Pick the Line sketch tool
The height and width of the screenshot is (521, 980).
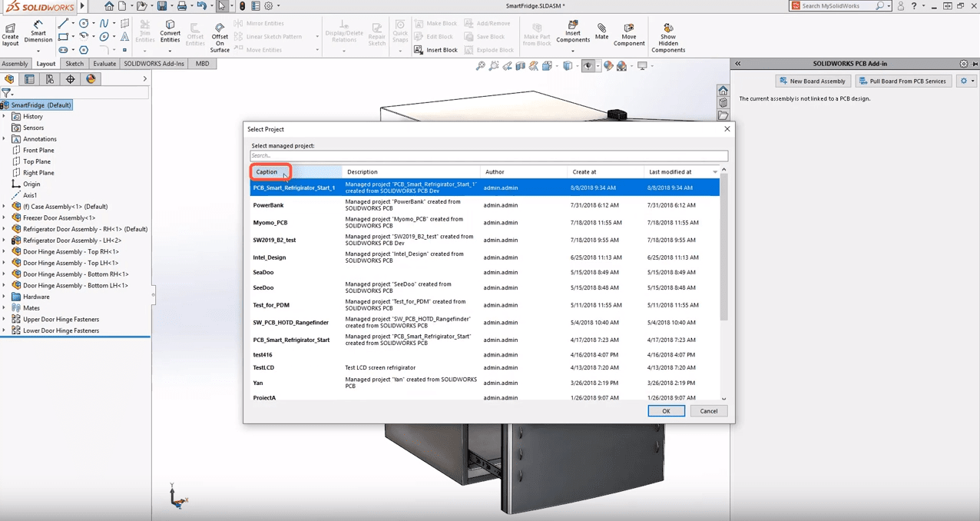tap(64, 24)
